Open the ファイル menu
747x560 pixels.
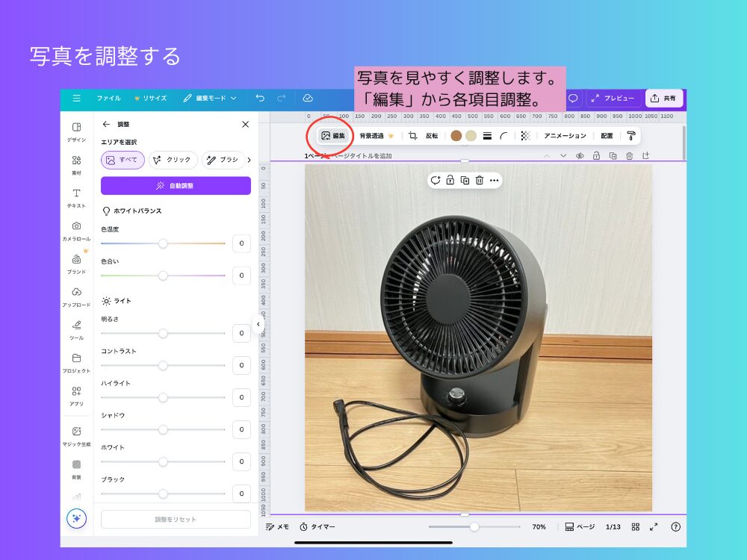point(108,99)
